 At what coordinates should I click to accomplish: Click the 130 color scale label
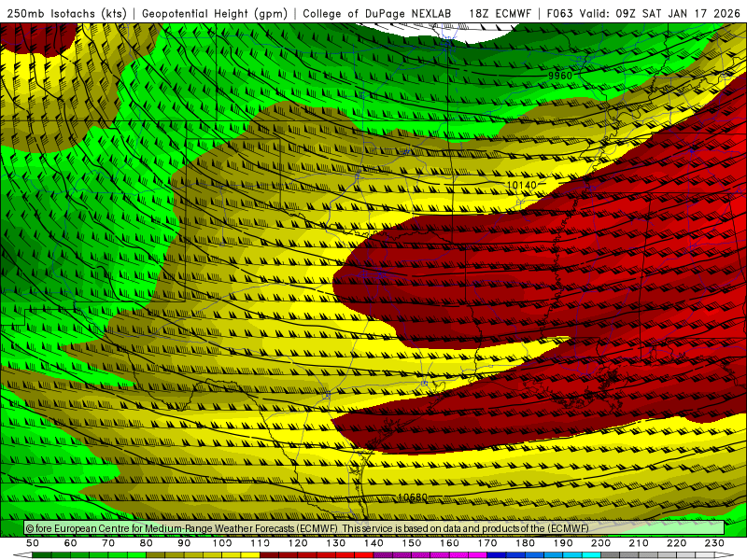click(336, 543)
